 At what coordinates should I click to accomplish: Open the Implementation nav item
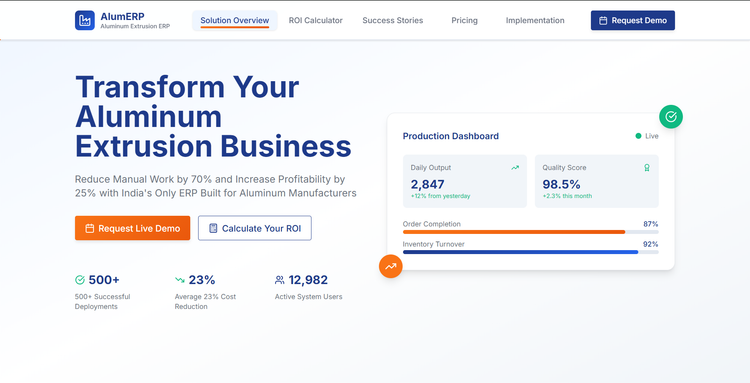535,21
